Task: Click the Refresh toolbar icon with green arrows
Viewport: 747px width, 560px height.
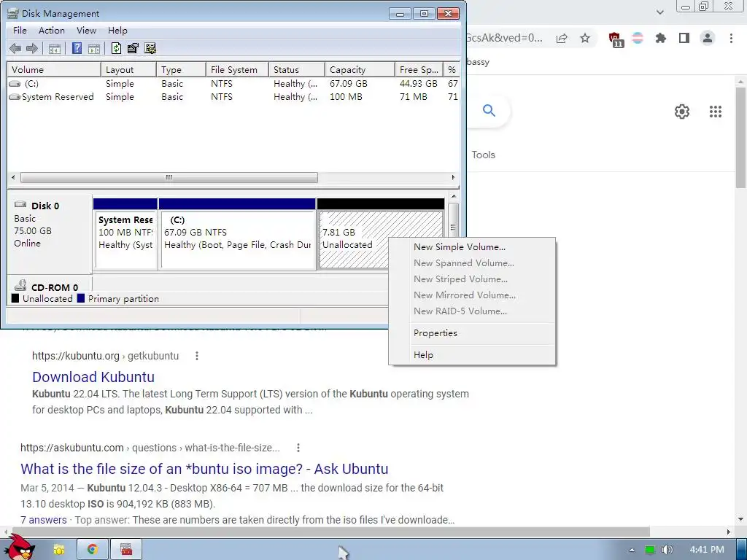Action: (x=116, y=48)
